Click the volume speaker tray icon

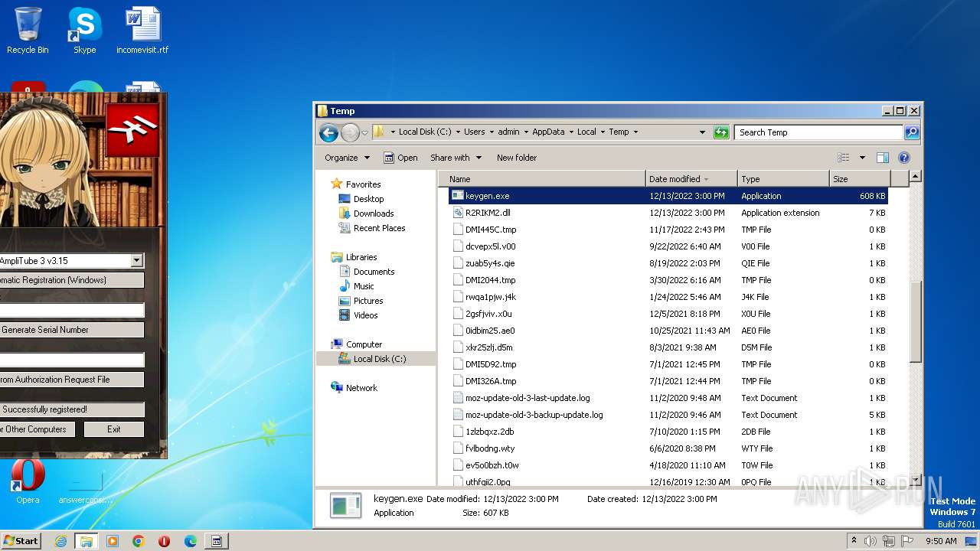(x=870, y=541)
